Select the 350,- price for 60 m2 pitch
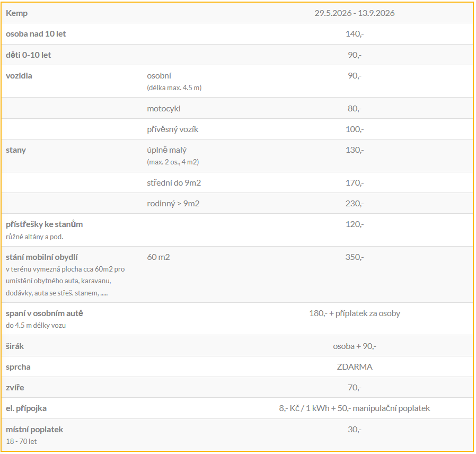Viewport: 476px width, 454px height. [x=354, y=257]
